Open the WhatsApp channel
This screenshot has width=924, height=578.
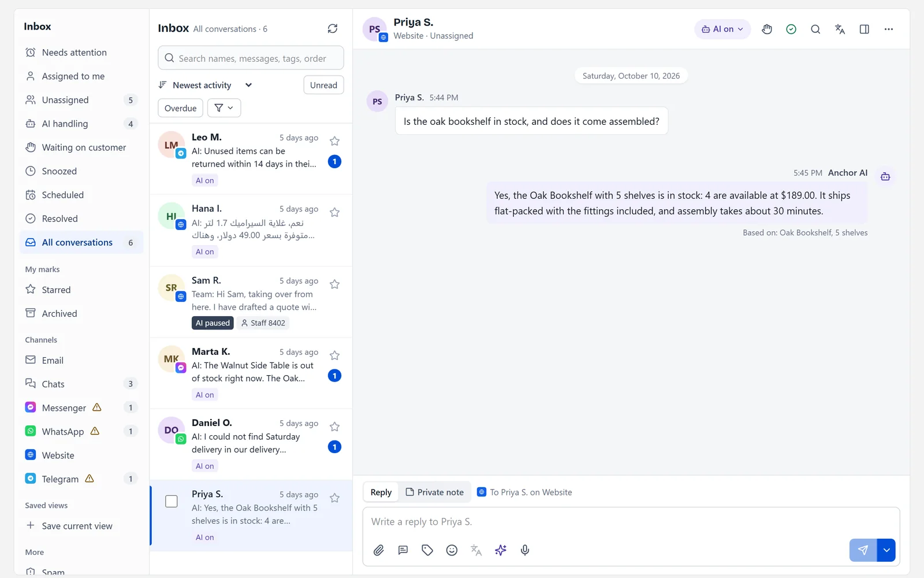point(81,431)
